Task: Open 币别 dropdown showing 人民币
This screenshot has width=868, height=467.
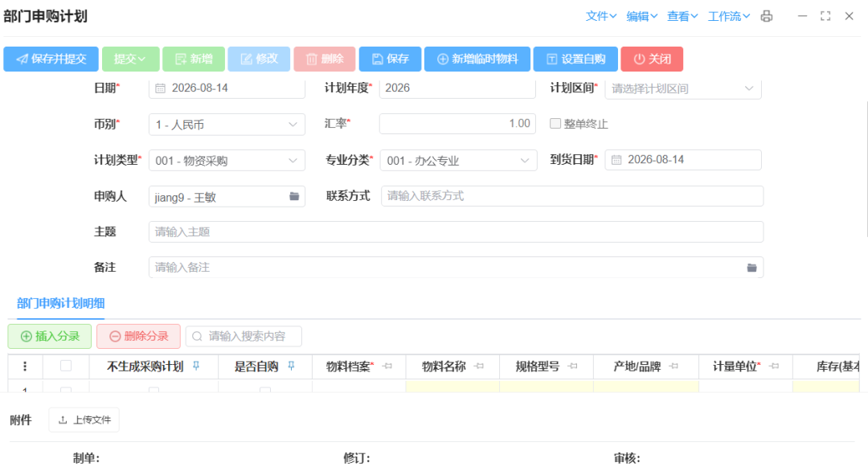Action: pyautogui.click(x=227, y=125)
